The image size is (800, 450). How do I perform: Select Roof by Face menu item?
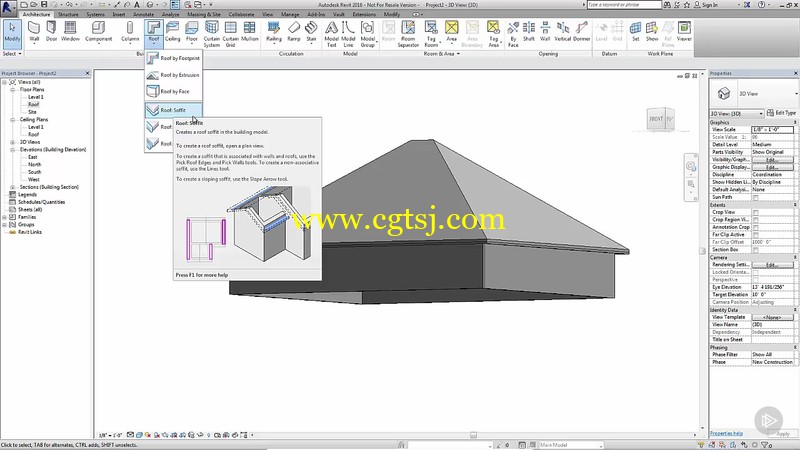pyautogui.click(x=173, y=91)
